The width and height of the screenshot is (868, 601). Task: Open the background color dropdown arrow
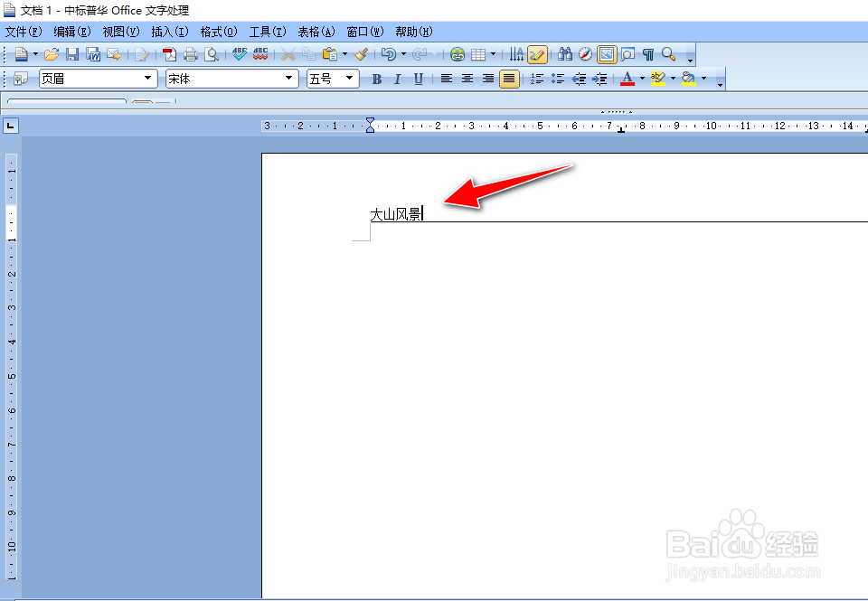[703, 79]
